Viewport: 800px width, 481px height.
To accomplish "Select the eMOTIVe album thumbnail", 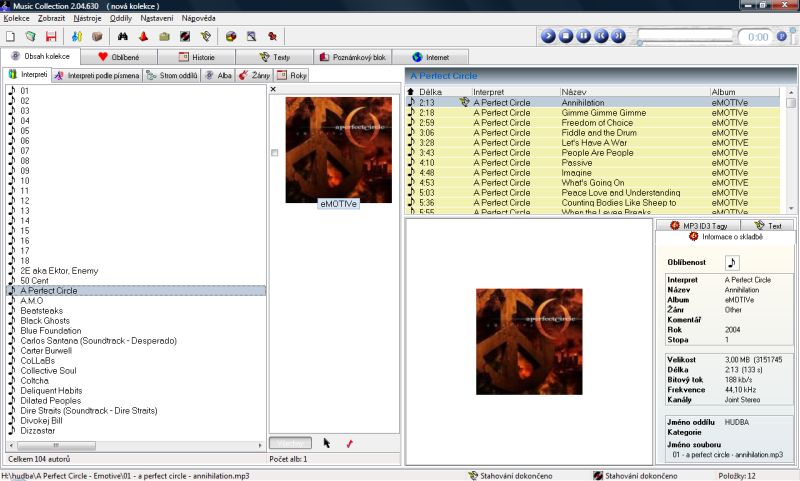I will point(339,150).
